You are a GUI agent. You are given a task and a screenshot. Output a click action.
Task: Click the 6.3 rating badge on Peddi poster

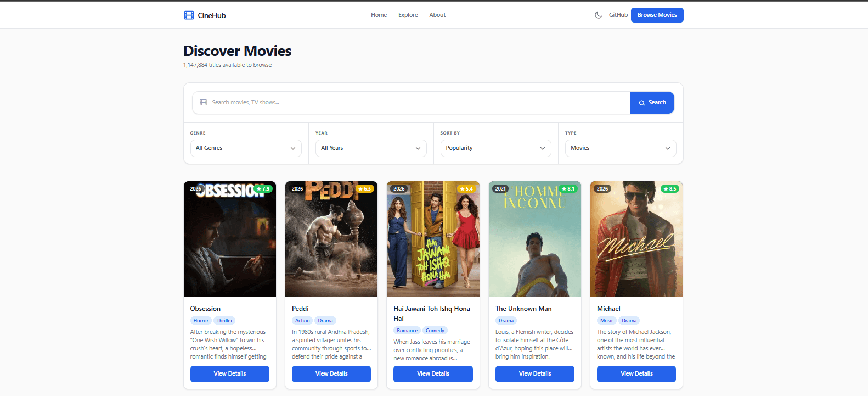point(365,189)
